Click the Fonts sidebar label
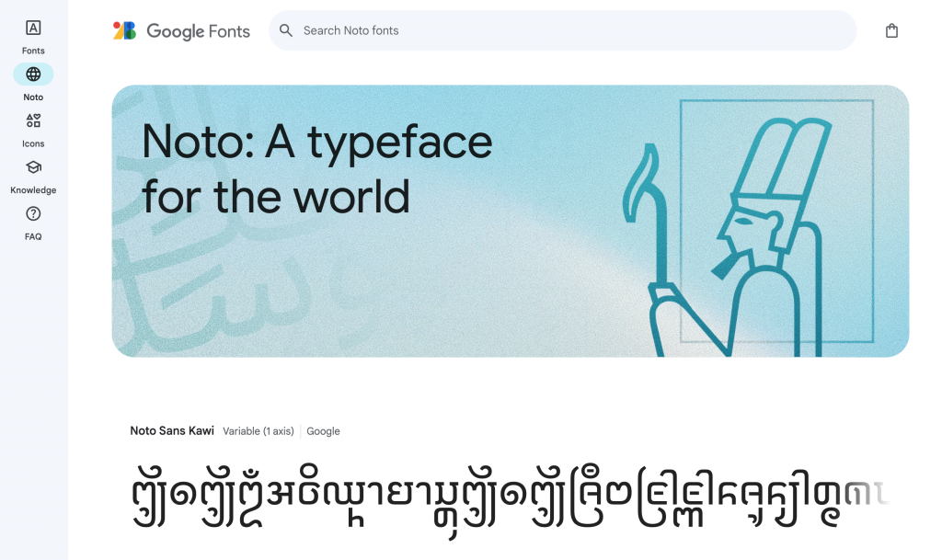This screenshot has height=560, width=942. pyautogui.click(x=33, y=51)
